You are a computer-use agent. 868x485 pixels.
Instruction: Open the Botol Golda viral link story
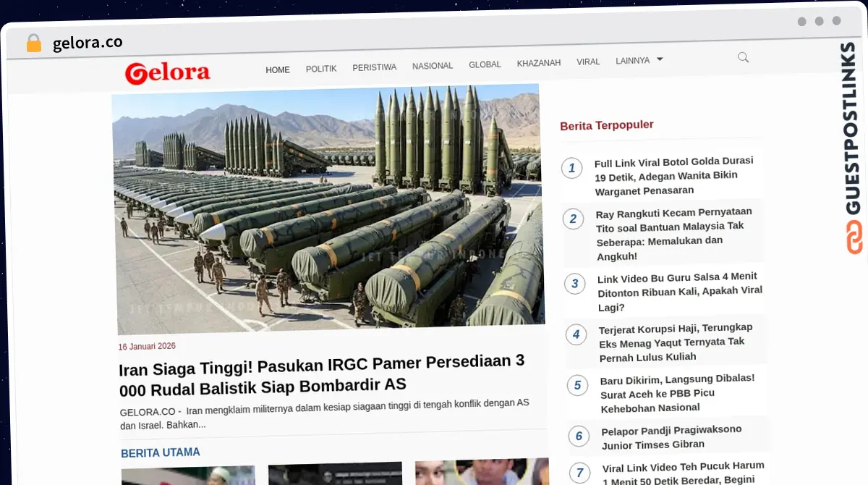click(674, 175)
